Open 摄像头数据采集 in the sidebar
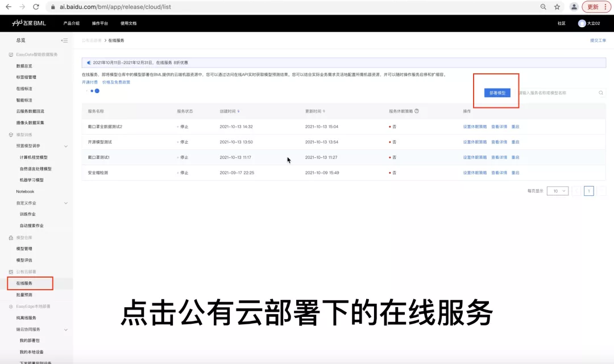This screenshot has height=364, width=614. (x=30, y=123)
